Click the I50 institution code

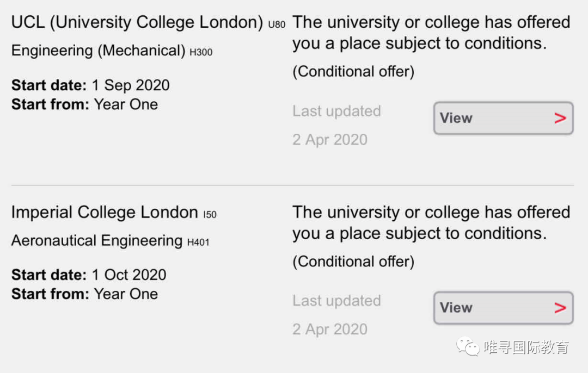pos(210,215)
